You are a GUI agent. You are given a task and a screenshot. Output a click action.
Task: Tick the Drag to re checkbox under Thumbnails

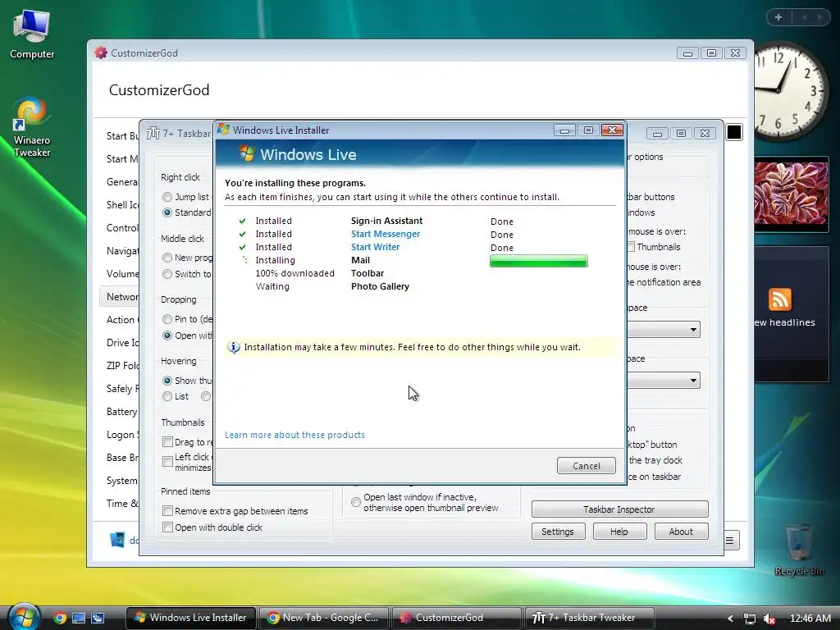click(x=167, y=442)
